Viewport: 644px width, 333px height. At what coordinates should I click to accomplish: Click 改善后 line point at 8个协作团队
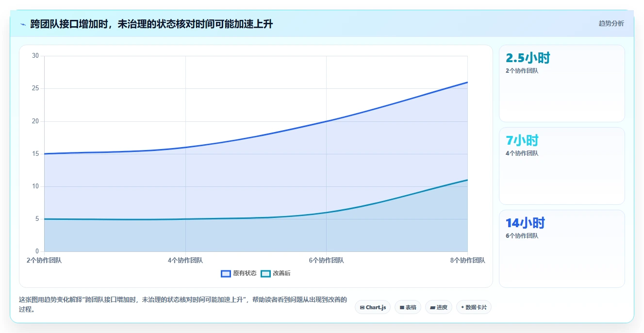(467, 180)
